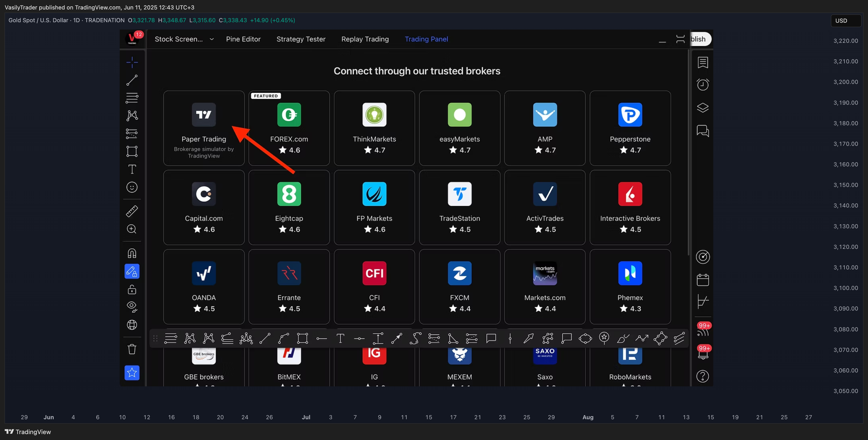This screenshot has height=440, width=868.
Task: Toggle stay in drawing mode
Action: coord(132,271)
